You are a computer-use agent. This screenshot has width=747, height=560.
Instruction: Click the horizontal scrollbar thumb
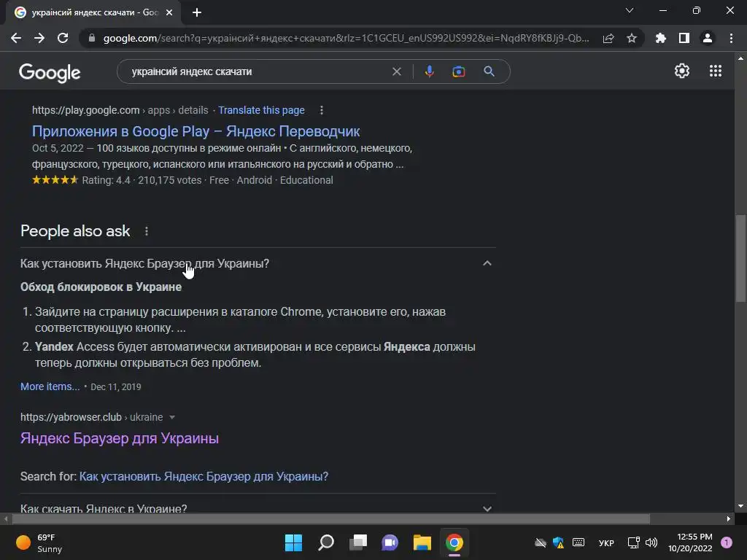coord(331,518)
